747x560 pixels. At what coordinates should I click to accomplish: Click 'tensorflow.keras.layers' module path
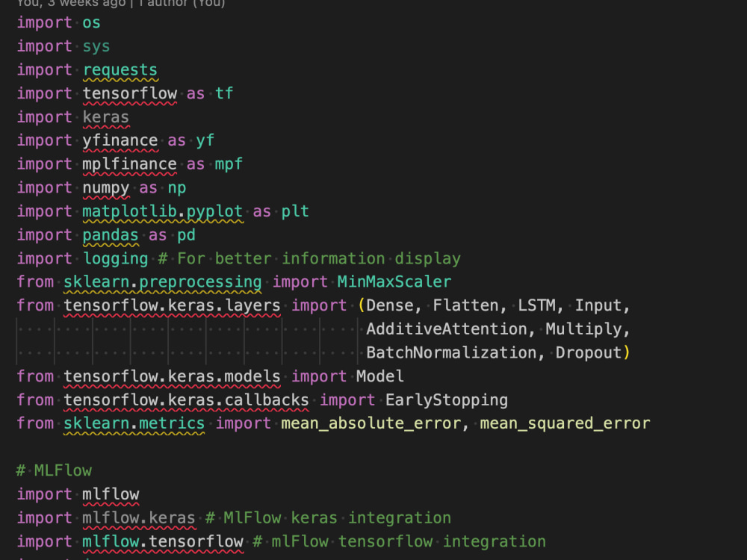[173, 305]
